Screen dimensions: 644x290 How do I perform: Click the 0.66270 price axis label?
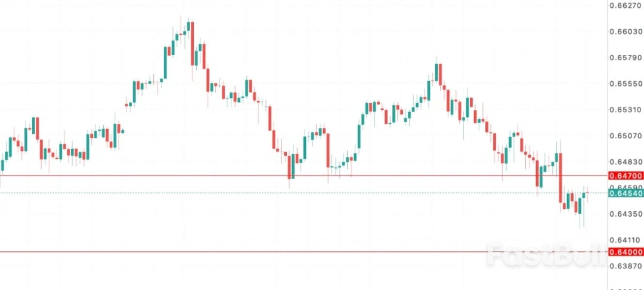[625, 6]
